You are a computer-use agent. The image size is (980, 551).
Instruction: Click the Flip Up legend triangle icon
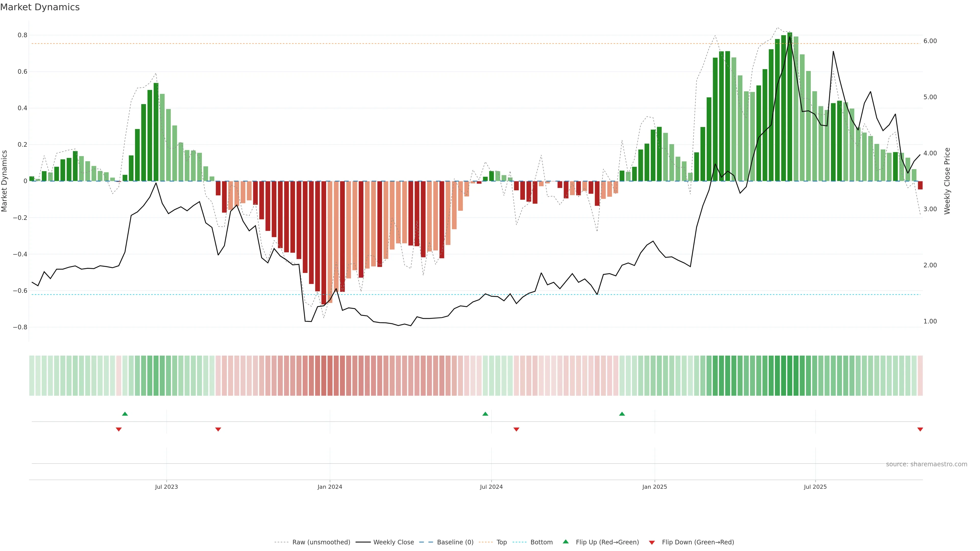pyautogui.click(x=566, y=542)
